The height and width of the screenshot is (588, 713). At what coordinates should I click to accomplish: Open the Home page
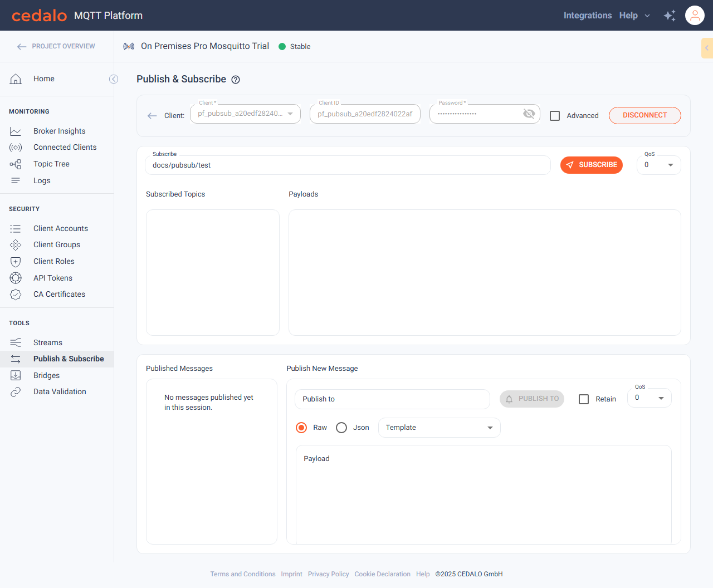[x=44, y=79]
